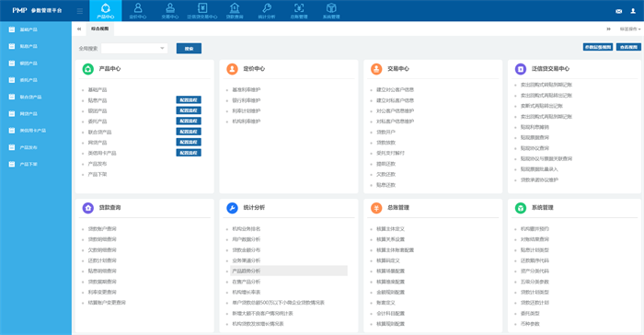This screenshot has width=644, height=335.
Task: Click the purple 贷款查询 card icon
Action: tap(88, 208)
